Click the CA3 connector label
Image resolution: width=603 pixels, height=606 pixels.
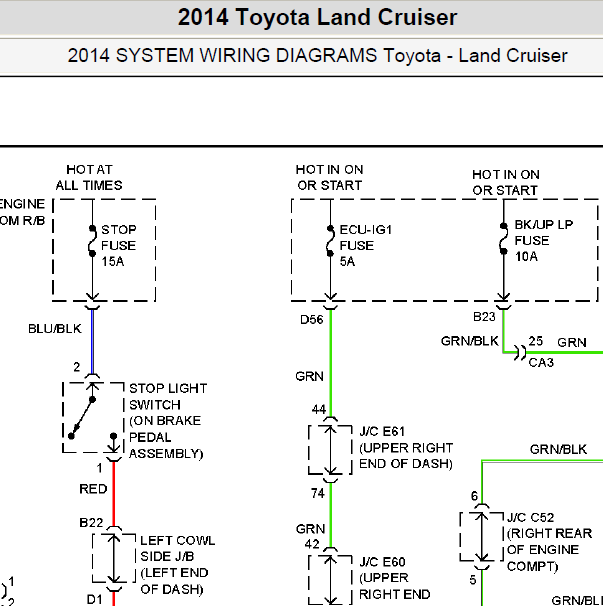[x=541, y=363]
